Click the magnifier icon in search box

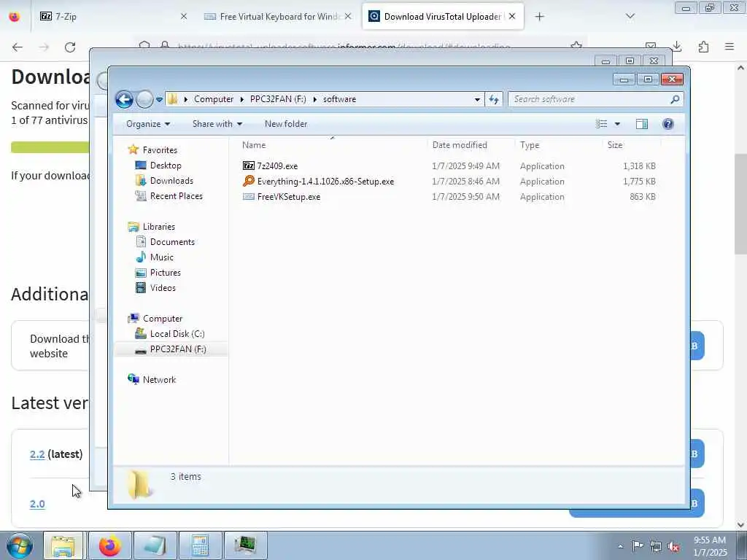(x=675, y=99)
